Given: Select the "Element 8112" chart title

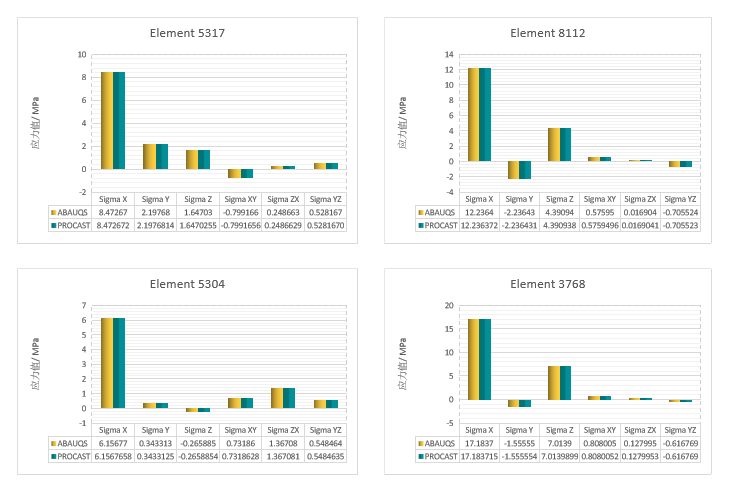Looking at the screenshot, I should point(548,33).
